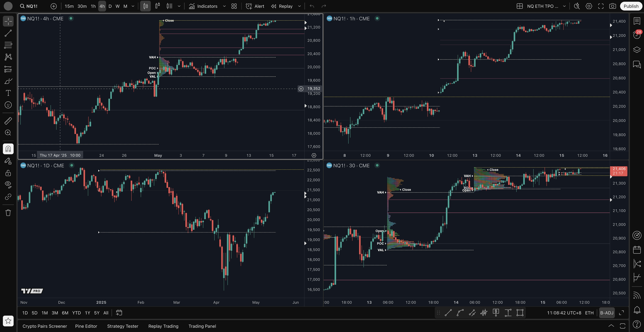Select the ruler measure tool
The image size is (644, 332).
8,121
